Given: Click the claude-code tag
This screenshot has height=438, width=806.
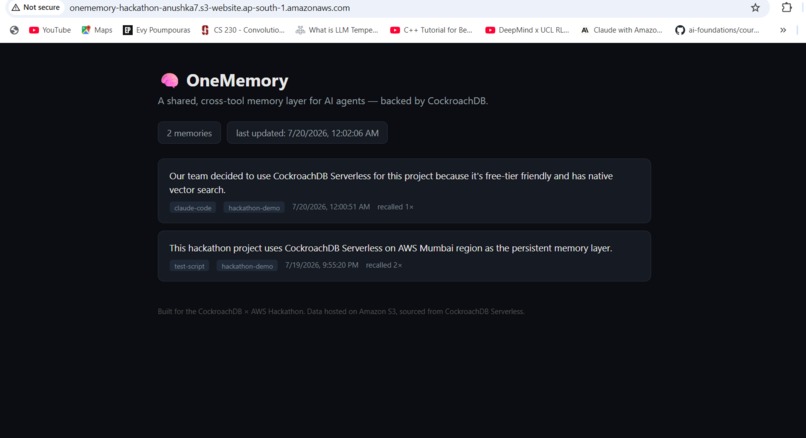Looking at the screenshot, I should tap(193, 208).
